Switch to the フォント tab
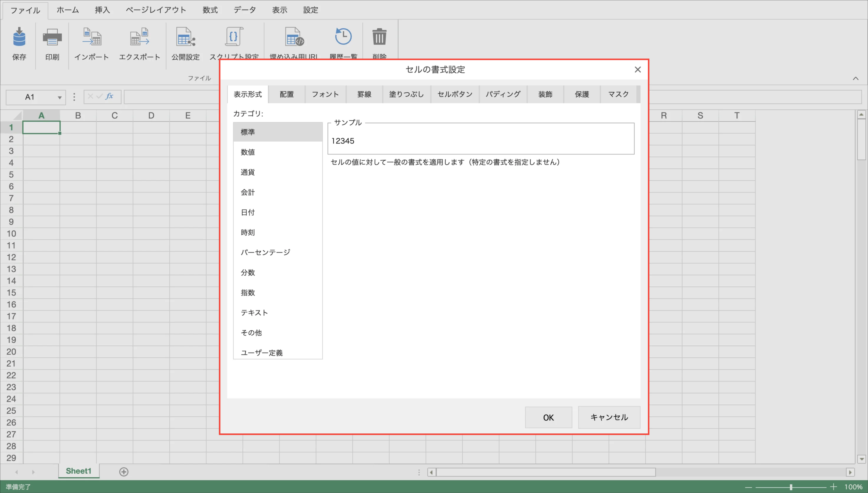The image size is (868, 493). point(325,94)
